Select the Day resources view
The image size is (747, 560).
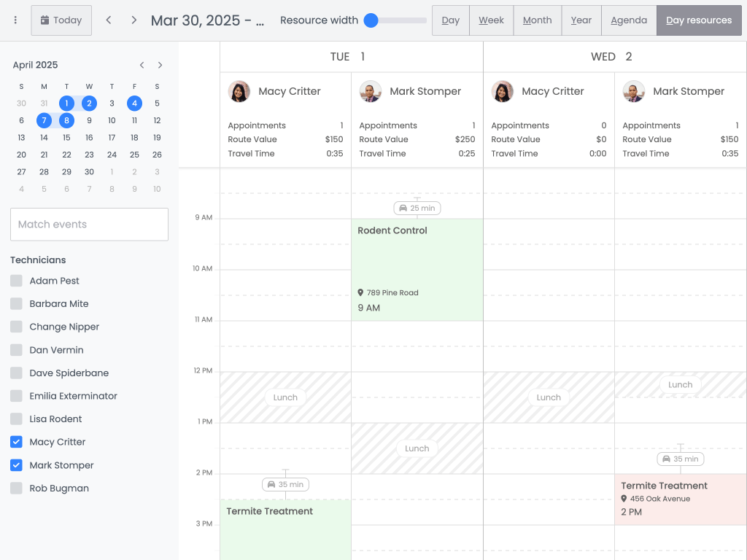[x=699, y=20]
